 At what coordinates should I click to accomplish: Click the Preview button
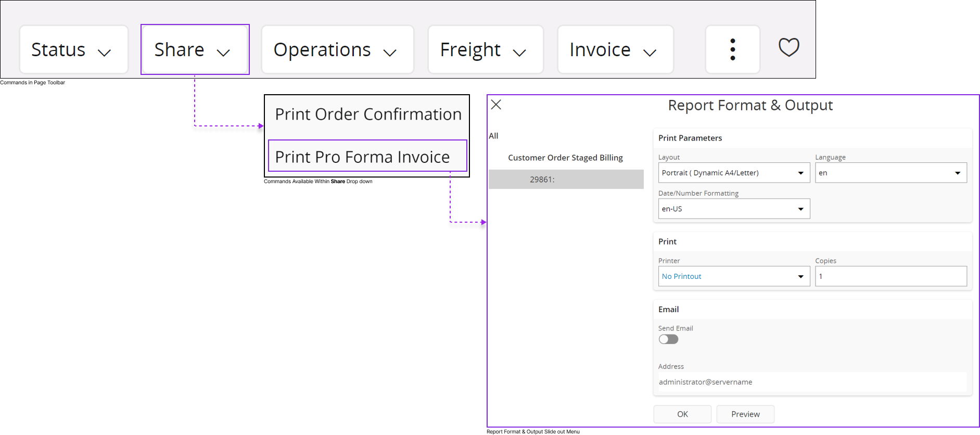pos(745,414)
